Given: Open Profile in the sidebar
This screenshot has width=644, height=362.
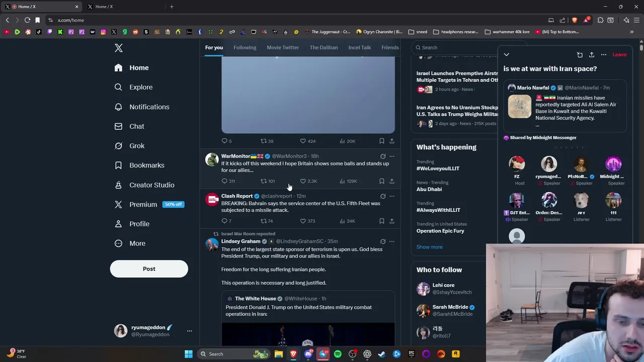Looking at the screenshot, I should coord(132,224).
